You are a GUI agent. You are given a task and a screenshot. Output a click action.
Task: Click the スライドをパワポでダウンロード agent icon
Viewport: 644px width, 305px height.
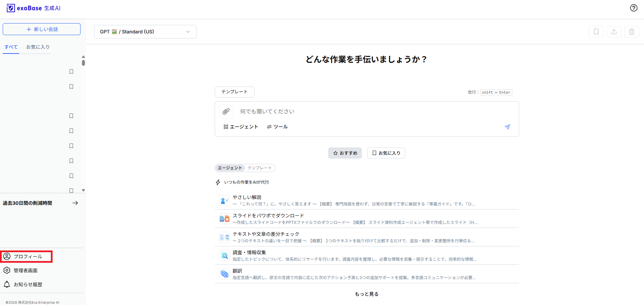pos(224,219)
